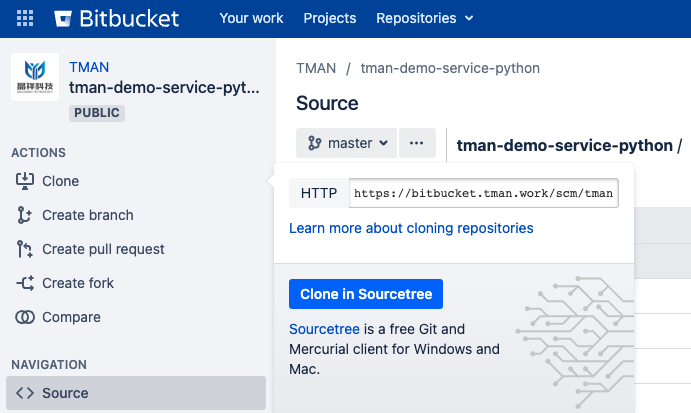This screenshot has width=691, height=413.
Task: Go to Source navigation label
Action: tap(65, 393)
